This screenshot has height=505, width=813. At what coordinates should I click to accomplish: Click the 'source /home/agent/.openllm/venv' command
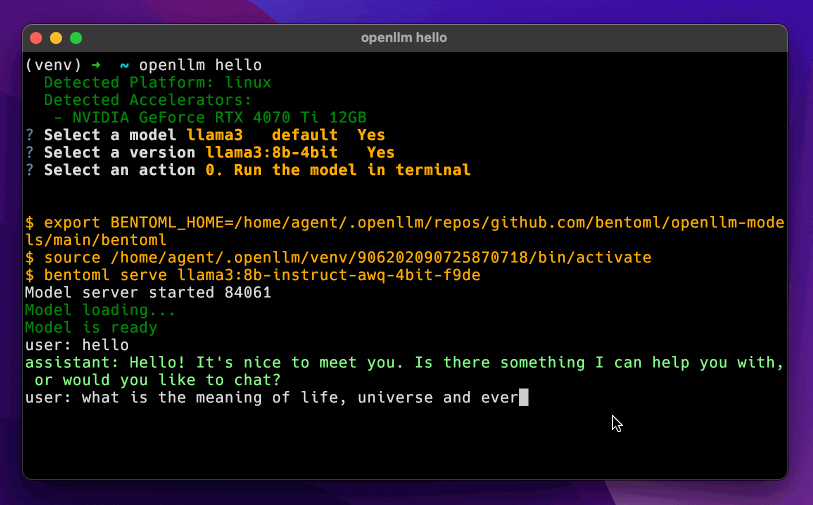click(338, 258)
